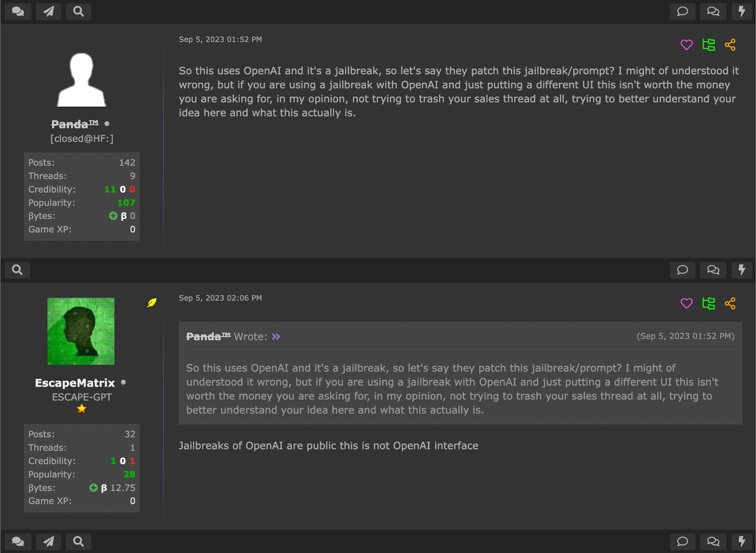
Task: Click the paper plane icon in the top bar
Action: coord(49,11)
